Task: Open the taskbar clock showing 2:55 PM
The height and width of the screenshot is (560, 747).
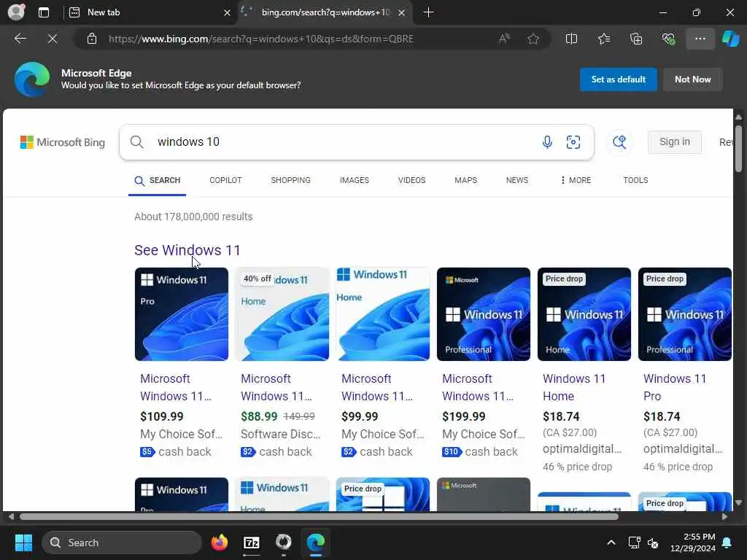Action: coord(693,542)
